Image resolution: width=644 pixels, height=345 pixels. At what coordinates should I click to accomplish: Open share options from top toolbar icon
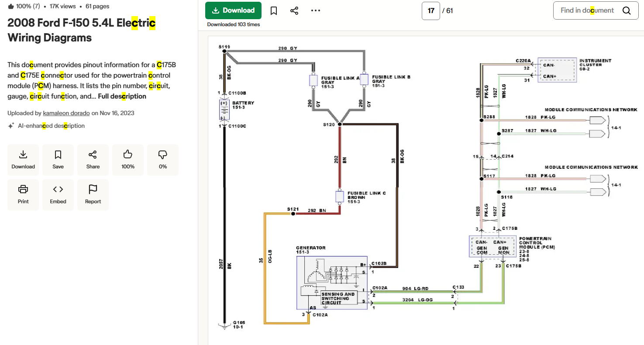pos(294,10)
